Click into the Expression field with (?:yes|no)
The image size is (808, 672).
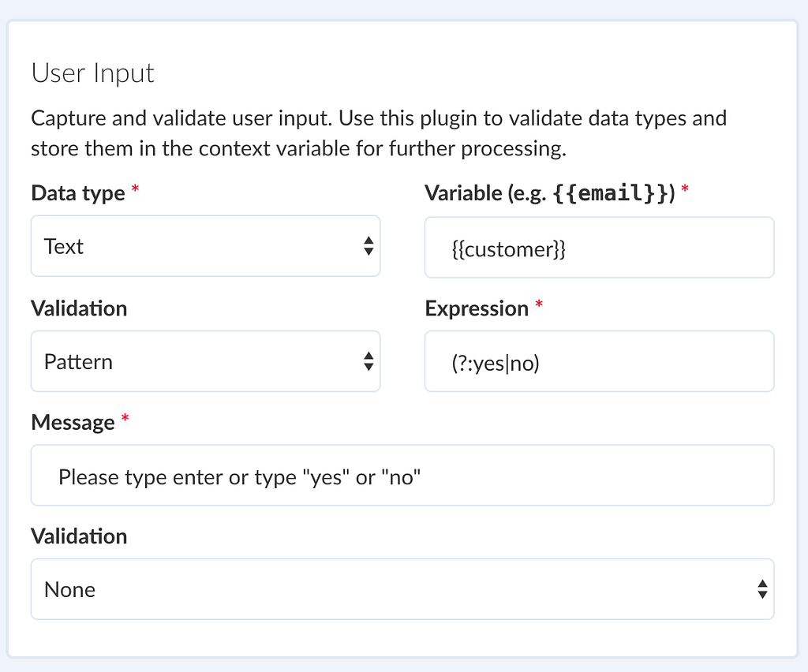(599, 363)
